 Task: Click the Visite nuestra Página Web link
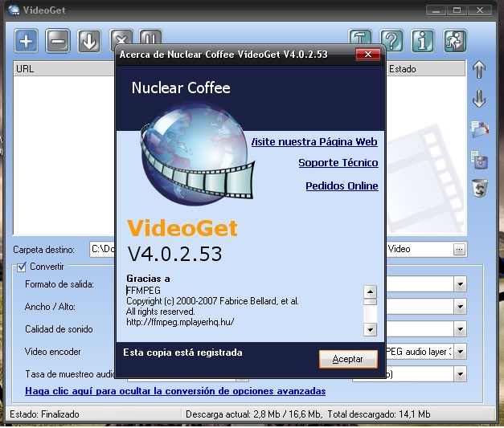pyautogui.click(x=314, y=141)
